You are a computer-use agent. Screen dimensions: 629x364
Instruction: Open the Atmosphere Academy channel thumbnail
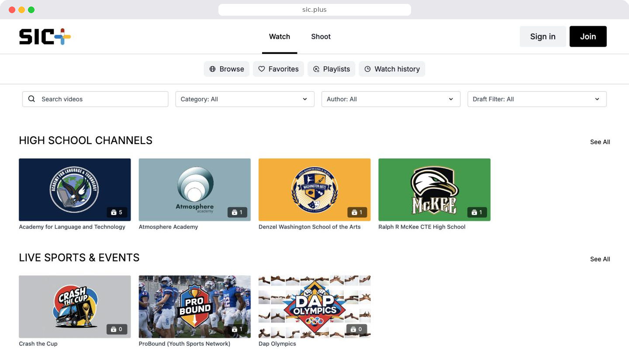coord(195,190)
